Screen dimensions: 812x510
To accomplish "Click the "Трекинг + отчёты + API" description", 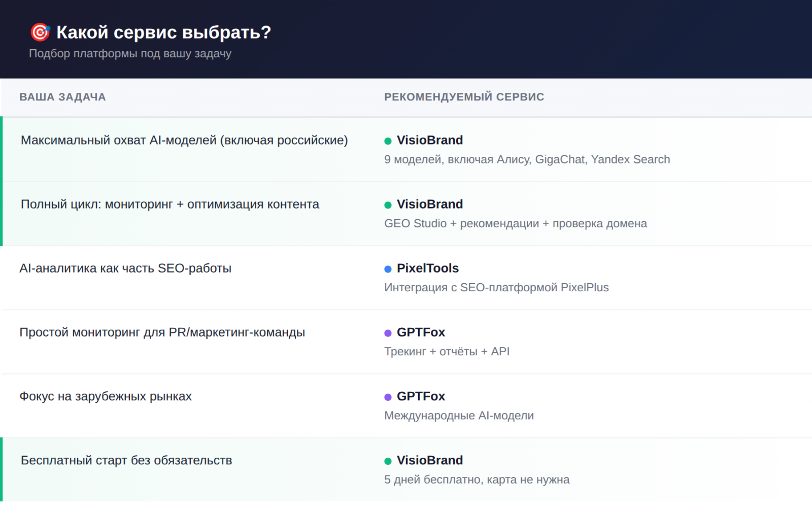I will (447, 351).
